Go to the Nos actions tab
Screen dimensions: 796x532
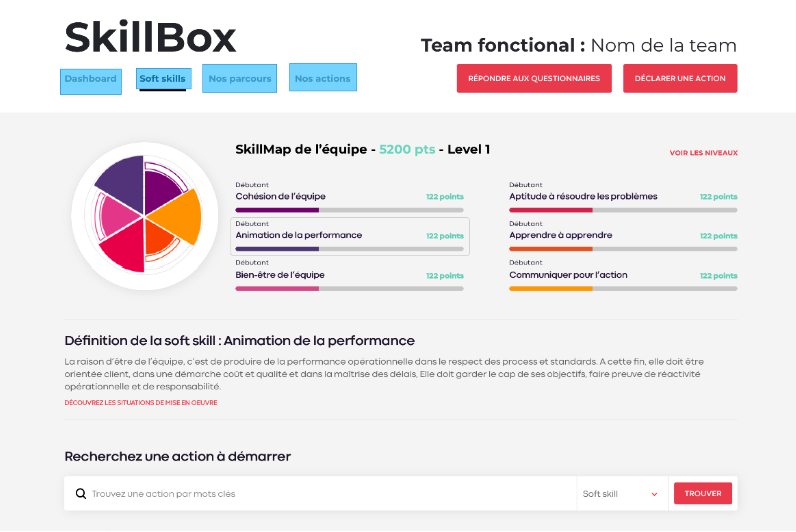click(x=322, y=78)
